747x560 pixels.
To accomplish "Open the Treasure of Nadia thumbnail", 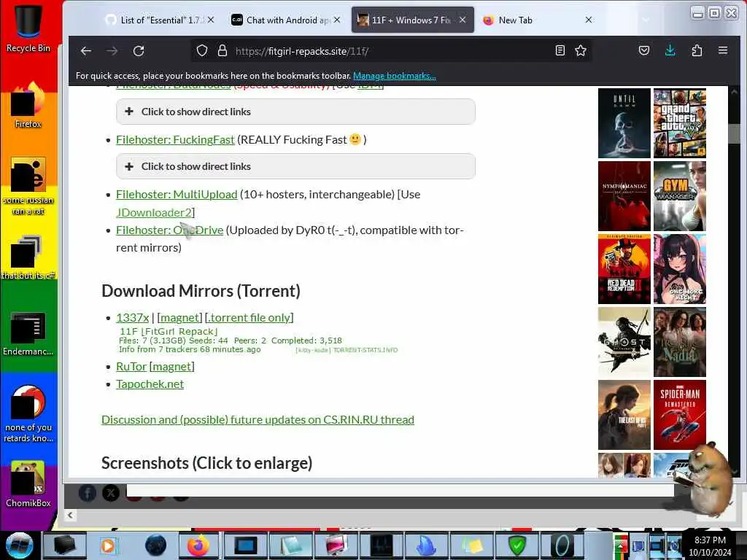I will pos(679,341).
